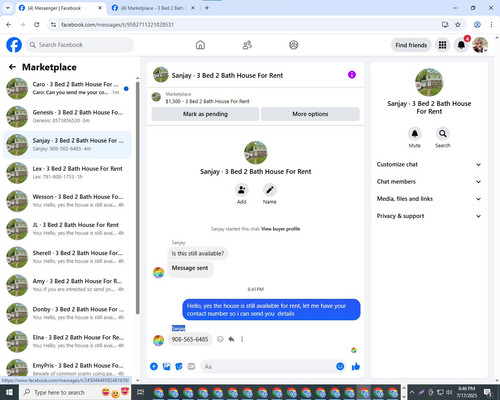Add people with the Add icon
The image size is (500, 400).
241,190
